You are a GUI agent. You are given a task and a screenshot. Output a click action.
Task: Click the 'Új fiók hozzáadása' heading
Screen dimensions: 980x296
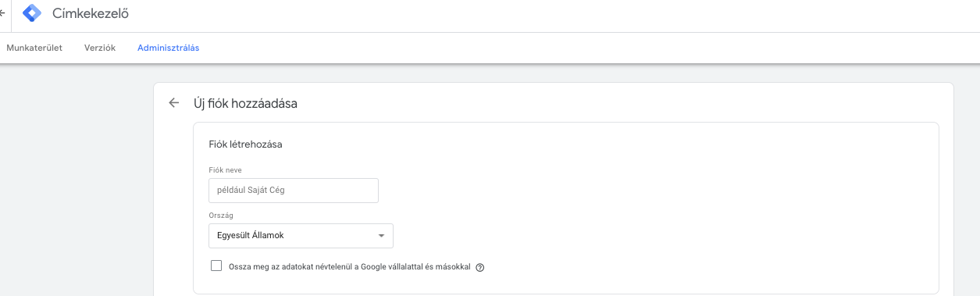245,103
